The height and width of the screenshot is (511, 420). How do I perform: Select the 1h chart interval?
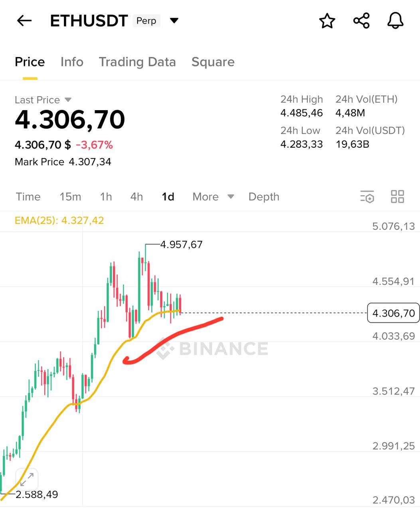click(106, 197)
